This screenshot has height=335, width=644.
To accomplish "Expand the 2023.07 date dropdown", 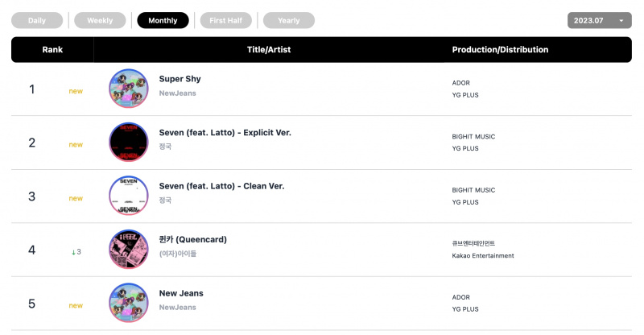I will pos(599,21).
